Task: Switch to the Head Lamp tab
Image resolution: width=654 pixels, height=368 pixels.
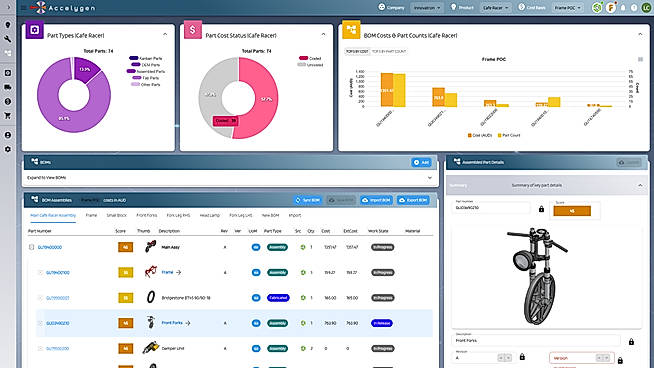Action: click(x=209, y=215)
